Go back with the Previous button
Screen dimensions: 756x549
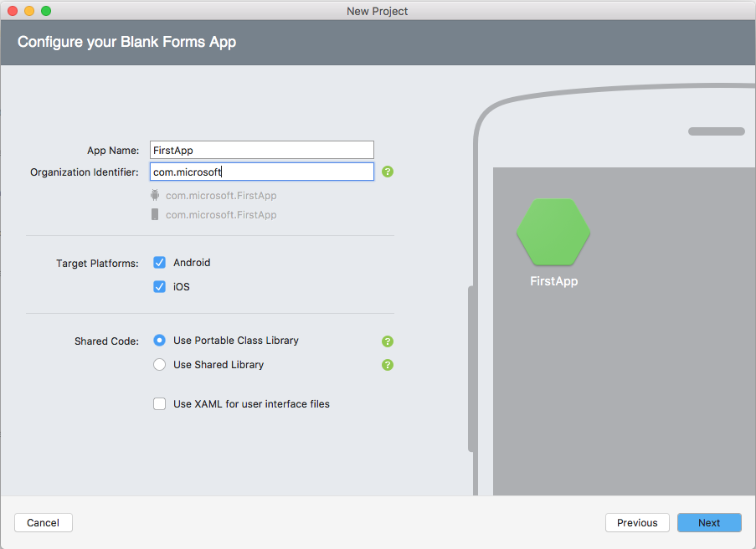click(x=637, y=522)
